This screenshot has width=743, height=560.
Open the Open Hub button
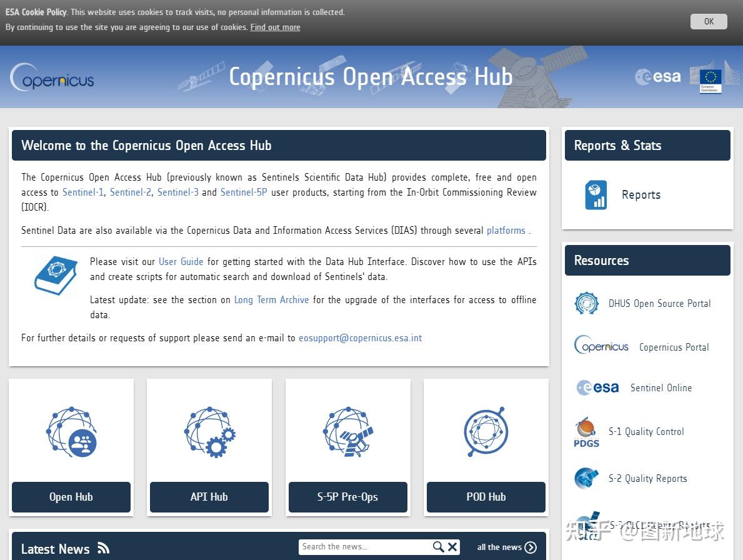[x=71, y=497]
